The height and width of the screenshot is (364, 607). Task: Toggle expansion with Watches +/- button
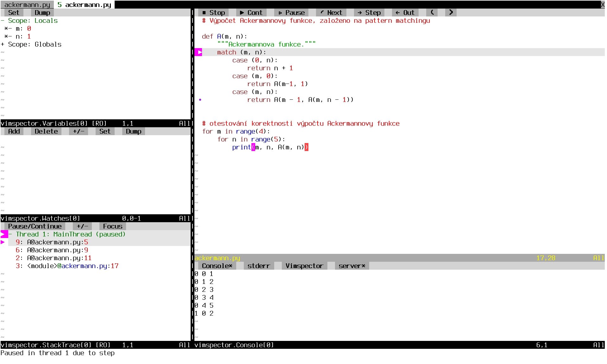(78, 131)
